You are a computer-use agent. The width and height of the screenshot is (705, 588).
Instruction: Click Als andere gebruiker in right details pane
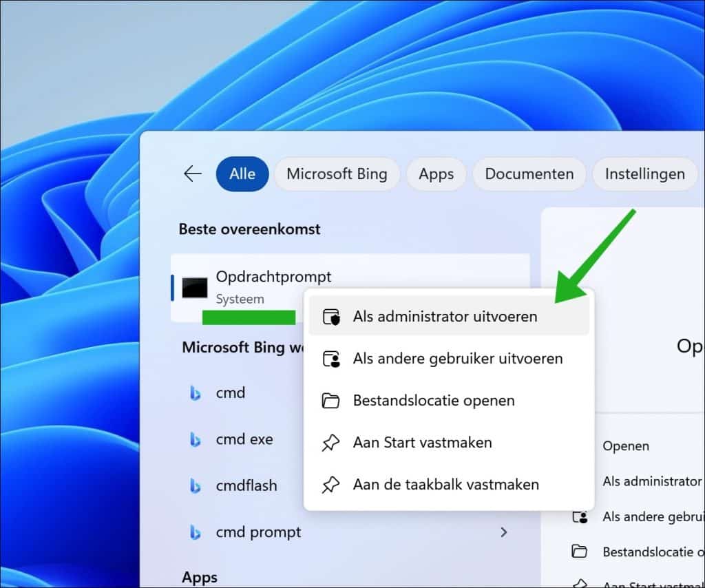[653, 516]
